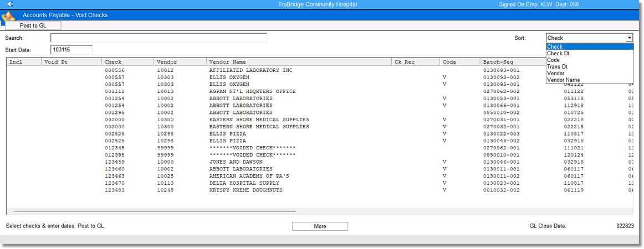Select voided check 012395 row
This screenshot has width=644, height=249.
point(320,155)
